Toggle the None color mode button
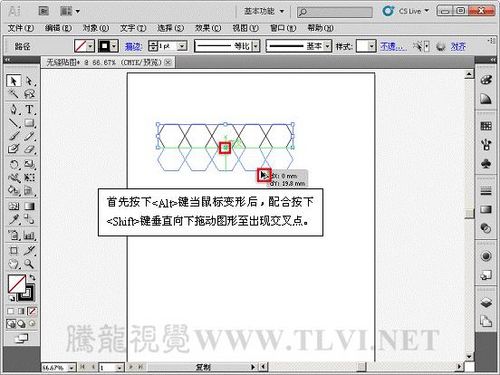 (32, 311)
